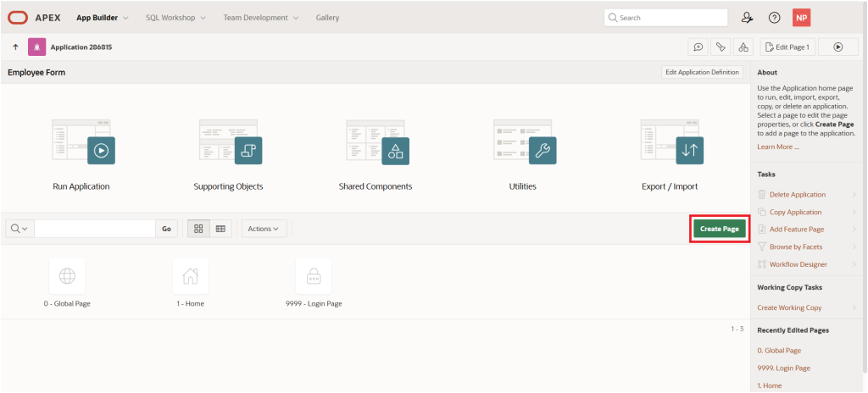Expand the Team Development menu
The image size is (868, 393).
(x=261, y=18)
